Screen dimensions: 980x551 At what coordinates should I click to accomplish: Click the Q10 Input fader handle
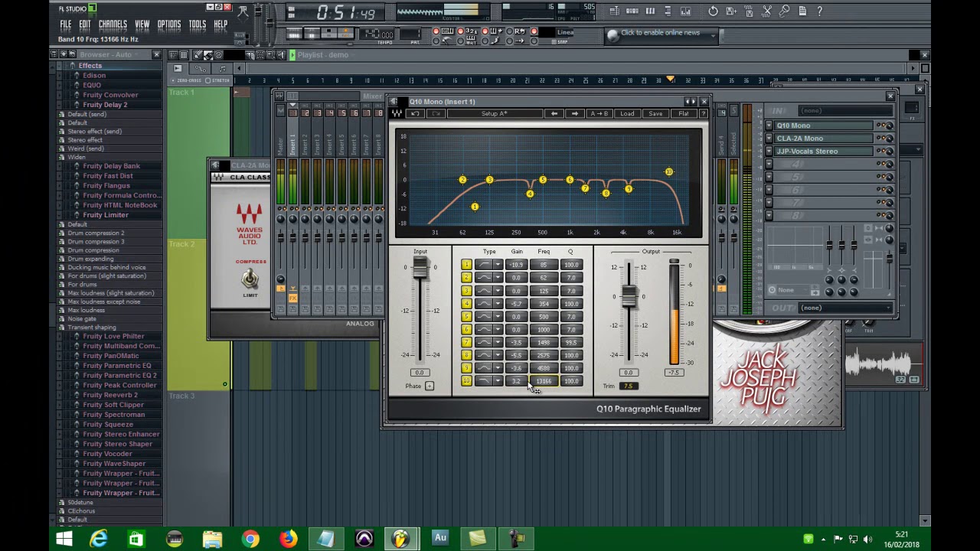(420, 268)
